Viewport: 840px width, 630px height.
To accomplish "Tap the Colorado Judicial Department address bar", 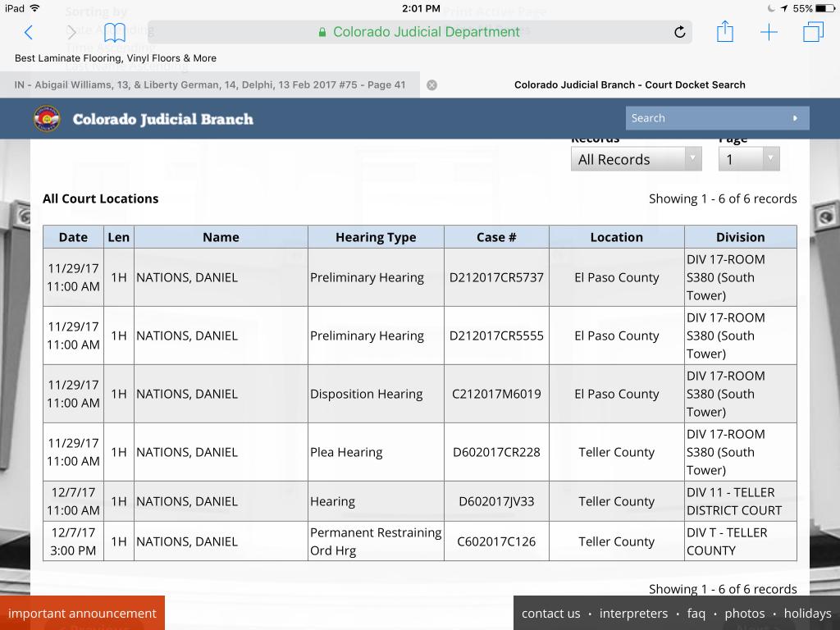I will (419, 32).
